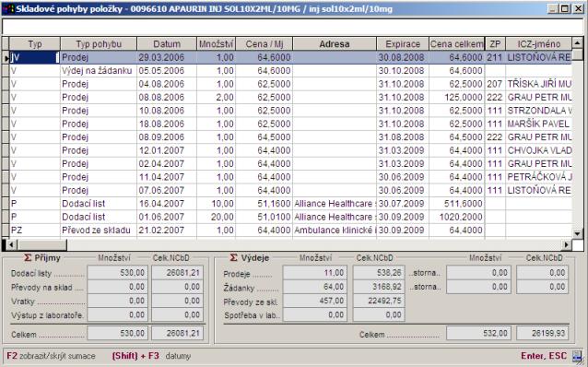Maximize the Skladové pohyby window
Screen dimensions: 588x367
click(565, 8)
